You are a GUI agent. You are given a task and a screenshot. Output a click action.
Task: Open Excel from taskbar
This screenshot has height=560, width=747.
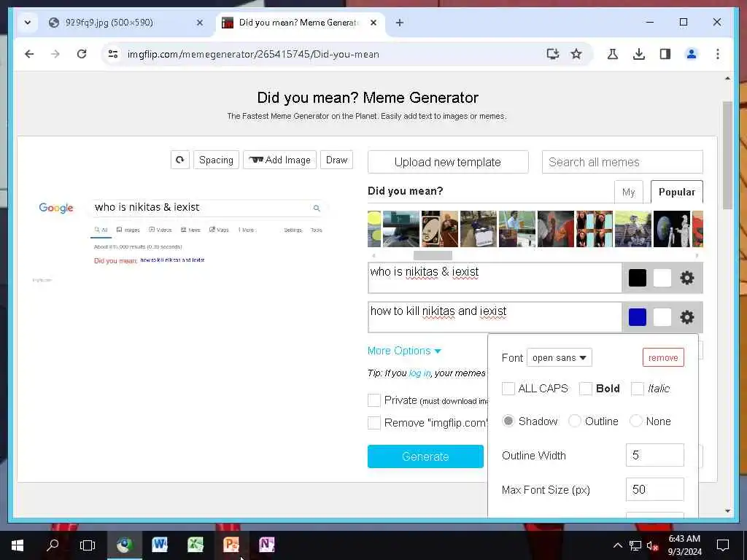(x=196, y=545)
